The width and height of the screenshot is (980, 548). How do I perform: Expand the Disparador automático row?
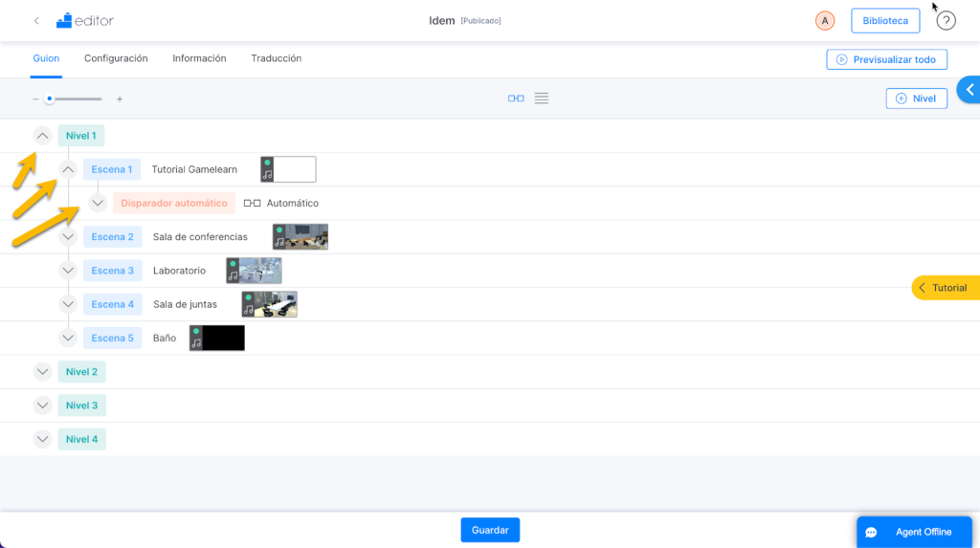coord(98,203)
